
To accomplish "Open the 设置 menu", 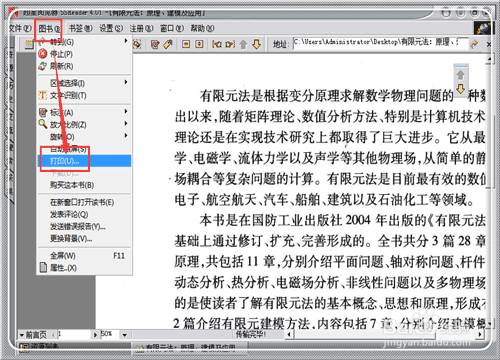I will (x=111, y=29).
